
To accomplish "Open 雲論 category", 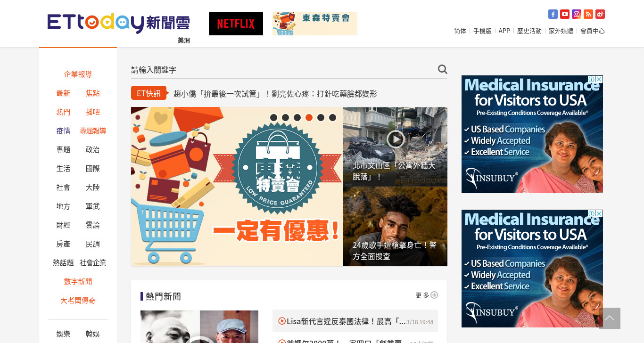I will pyautogui.click(x=93, y=225).
